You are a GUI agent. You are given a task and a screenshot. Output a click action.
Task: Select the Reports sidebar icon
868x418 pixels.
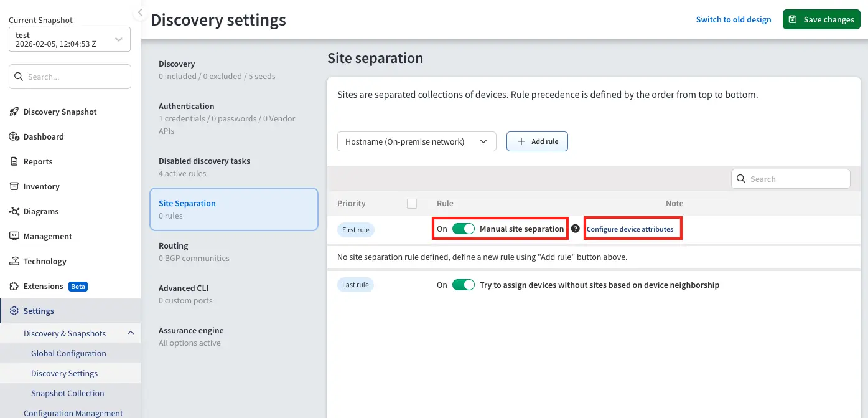(14, 161)
